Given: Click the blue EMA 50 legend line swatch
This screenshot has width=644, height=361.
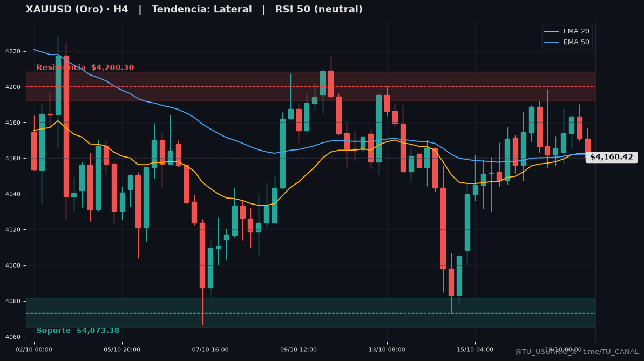Looking at the screenshot, I should 552,42.
